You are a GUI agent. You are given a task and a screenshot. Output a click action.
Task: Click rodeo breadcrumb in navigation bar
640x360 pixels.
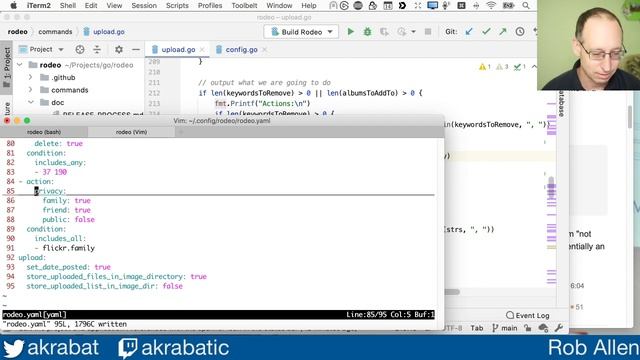tap(18, 31)
